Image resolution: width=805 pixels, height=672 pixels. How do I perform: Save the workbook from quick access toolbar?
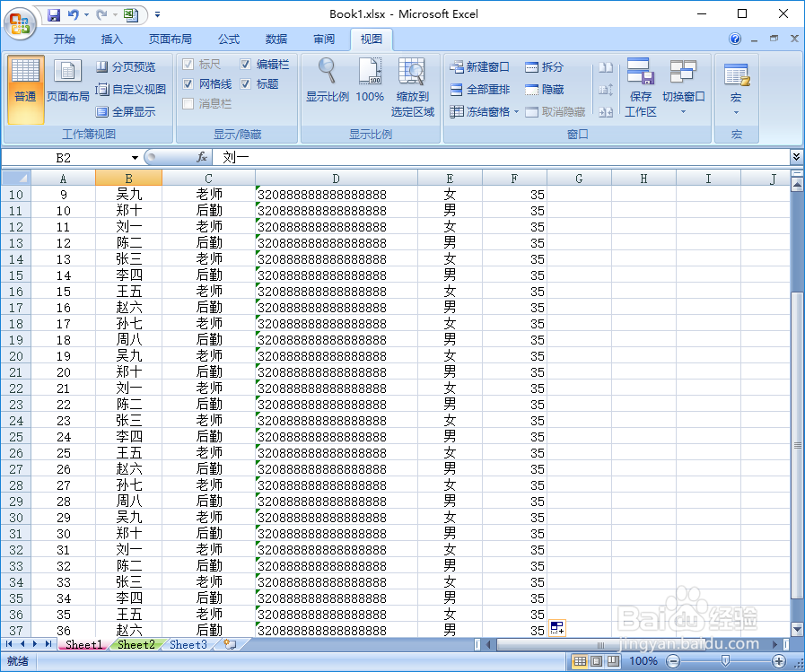(54, 15)
